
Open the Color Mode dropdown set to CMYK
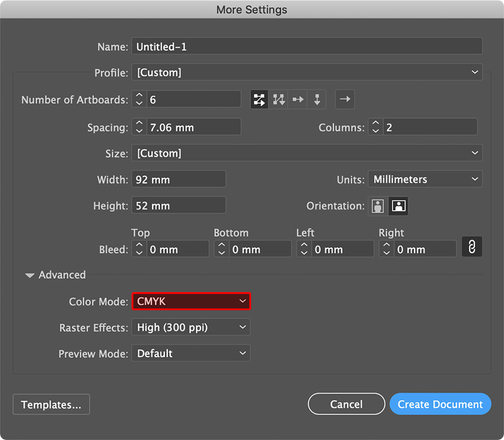(191, 301)
